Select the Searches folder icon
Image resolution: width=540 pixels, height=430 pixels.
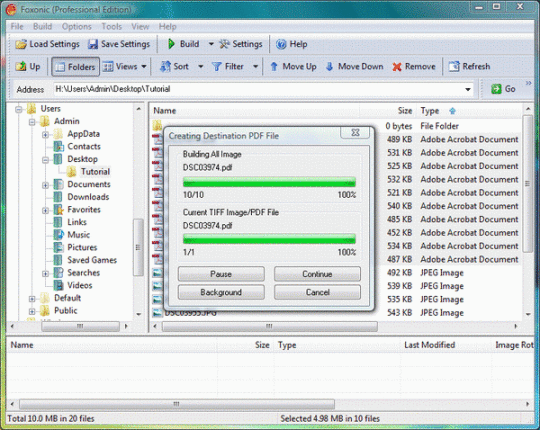(59, 273)
